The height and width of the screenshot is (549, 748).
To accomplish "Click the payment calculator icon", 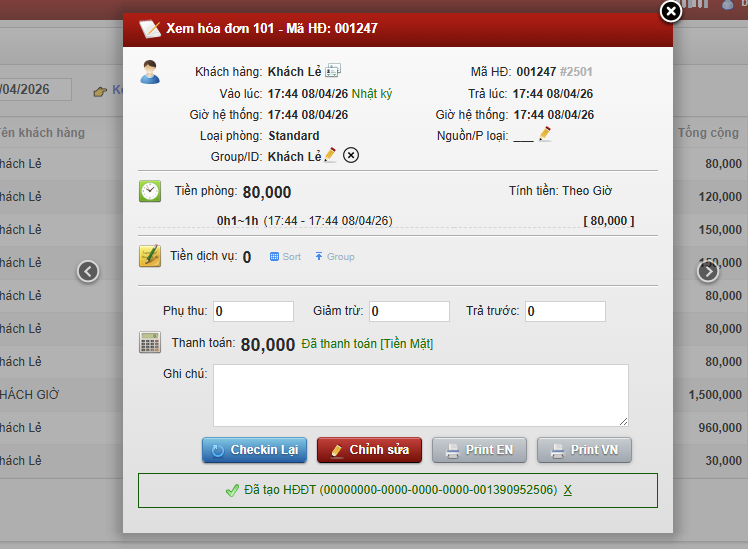I will pyautogui.click(x=150, y=343).
